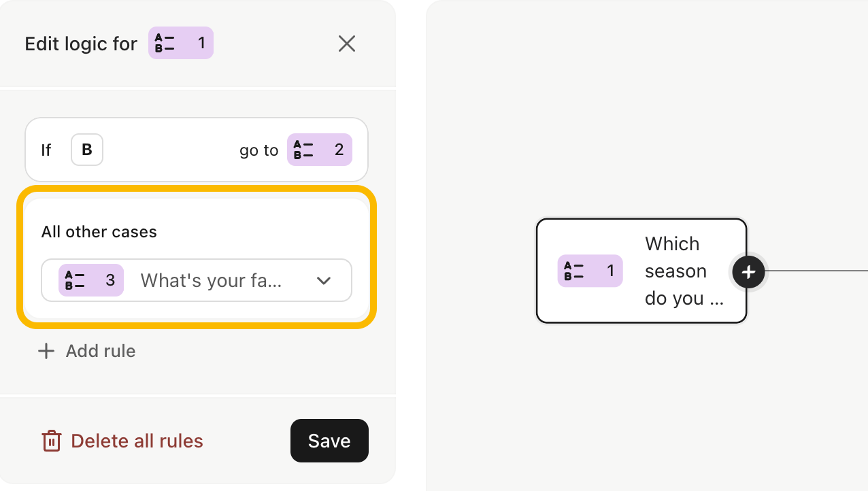Viewport: 868px width, 491px height.
Task: Select the B answer chip in rule
Action: click(x=87, y=150)
